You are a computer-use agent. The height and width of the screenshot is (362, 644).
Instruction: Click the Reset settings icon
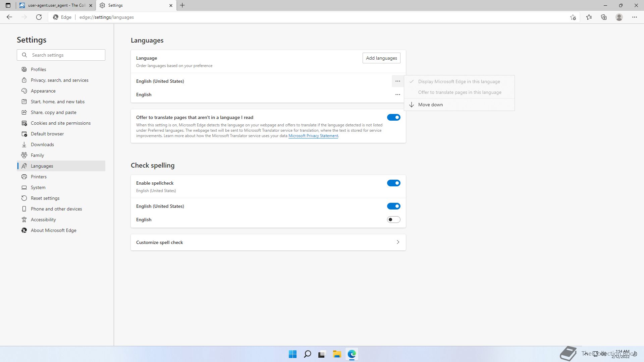24,198
